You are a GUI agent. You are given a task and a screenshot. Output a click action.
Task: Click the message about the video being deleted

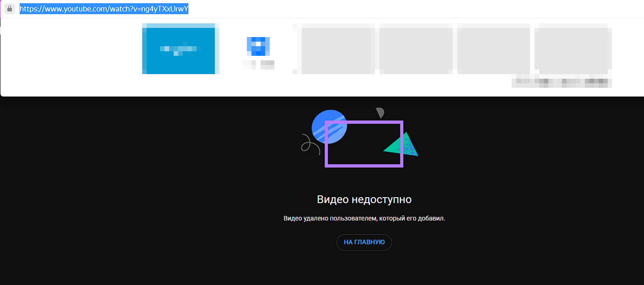[x=364, y=219]
